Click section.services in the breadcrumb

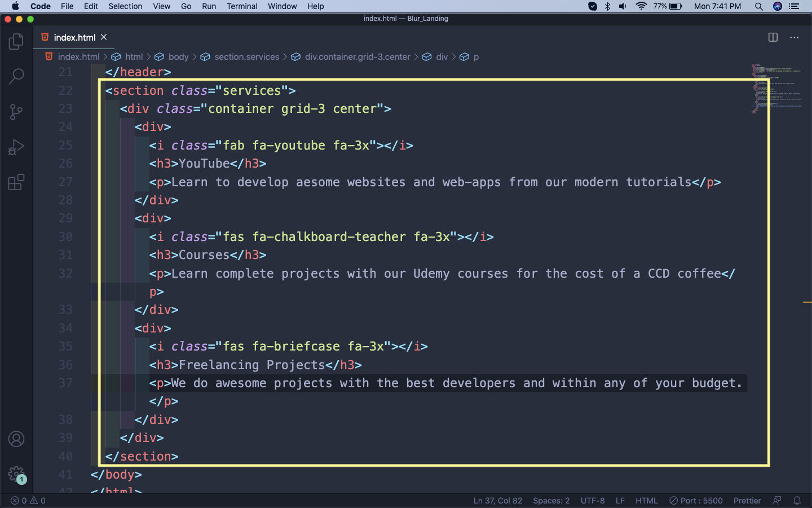pyautogui.click(x=240, y=57)
